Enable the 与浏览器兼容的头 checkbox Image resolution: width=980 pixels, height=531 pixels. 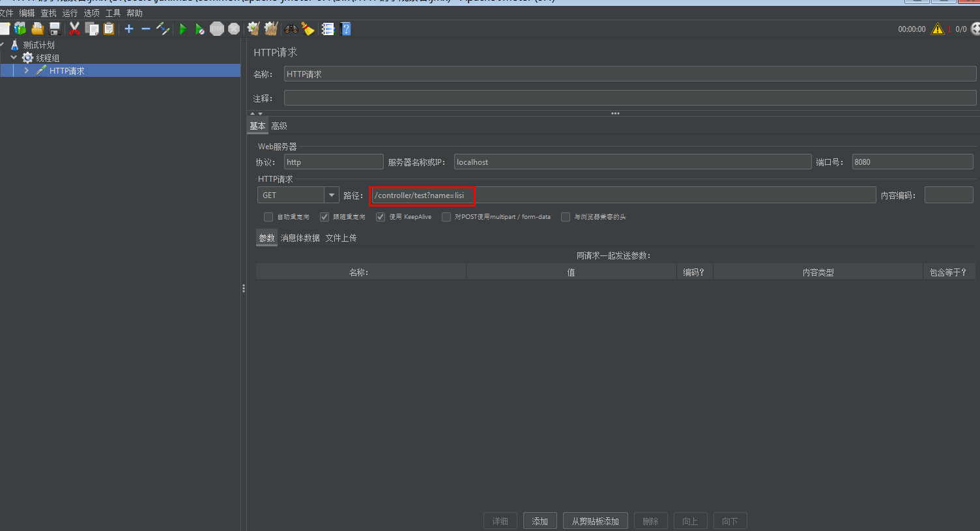pos(566,217)
